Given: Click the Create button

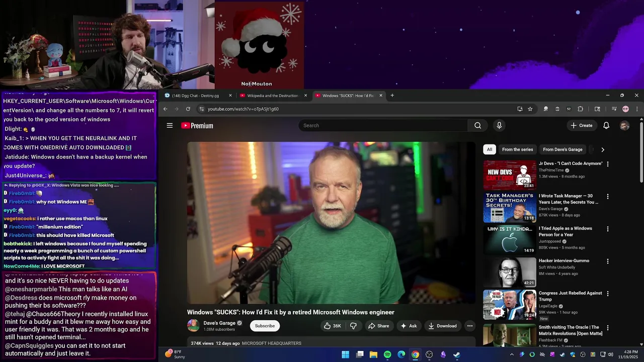Looking at the screenshot, I should coord(582,126).
